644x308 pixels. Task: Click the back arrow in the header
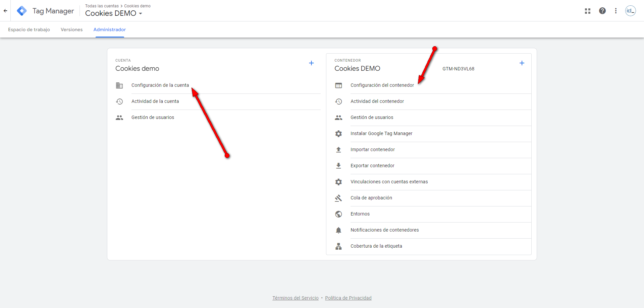tap(5, 11)
